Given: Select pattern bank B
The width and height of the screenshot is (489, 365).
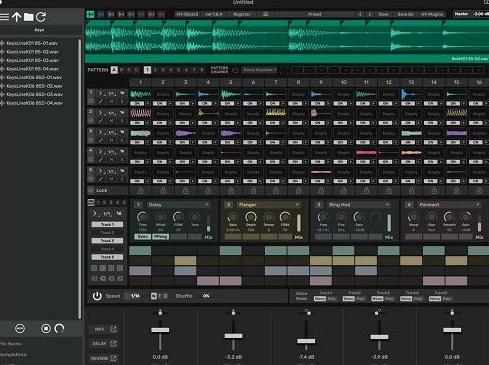Looking at the screenshot, I should (x=121, y=70).
